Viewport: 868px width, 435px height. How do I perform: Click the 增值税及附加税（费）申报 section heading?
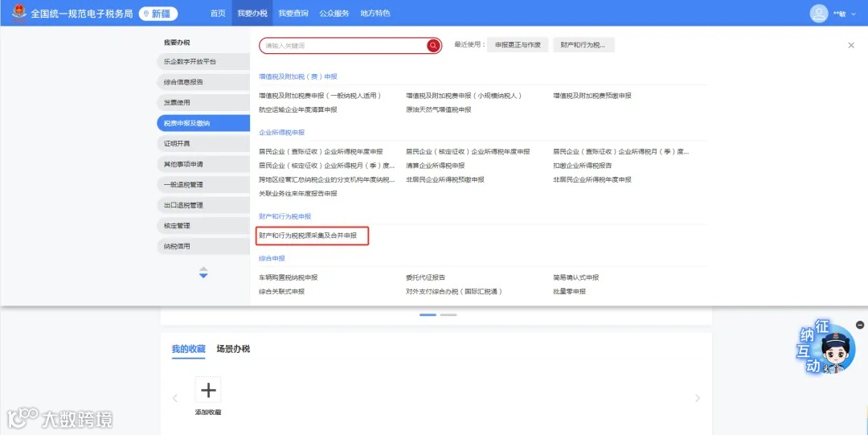[x=298, y=76]
